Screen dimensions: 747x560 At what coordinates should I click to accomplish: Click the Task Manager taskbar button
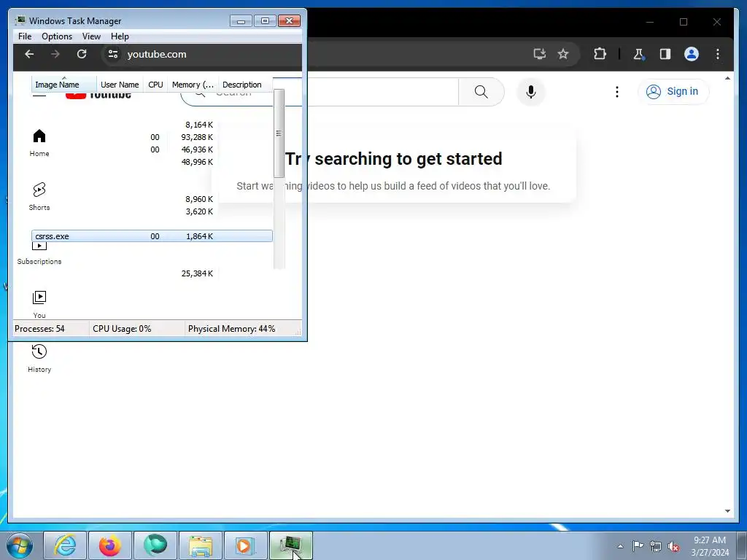click(x=291, y=545)
